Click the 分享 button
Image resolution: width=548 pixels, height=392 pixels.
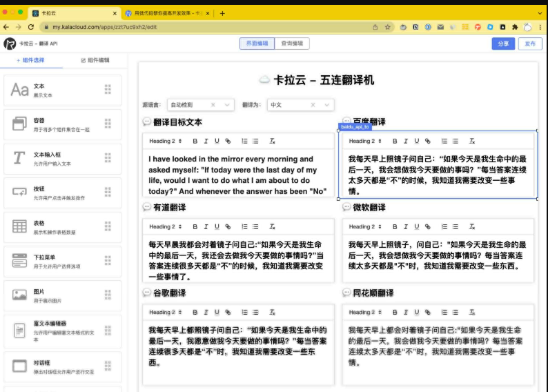(x=503, y=43)
